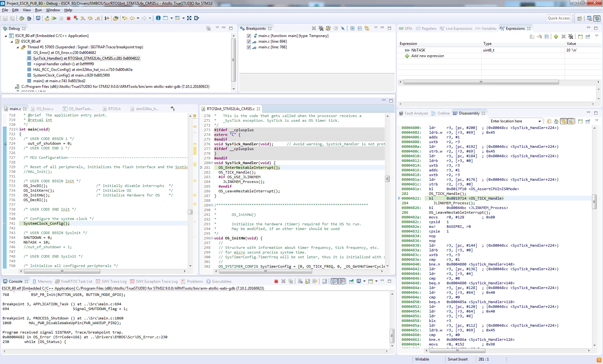Click the Step Return toolbar icon
This screenshot has width=603, height=364.
coord(98,18)
